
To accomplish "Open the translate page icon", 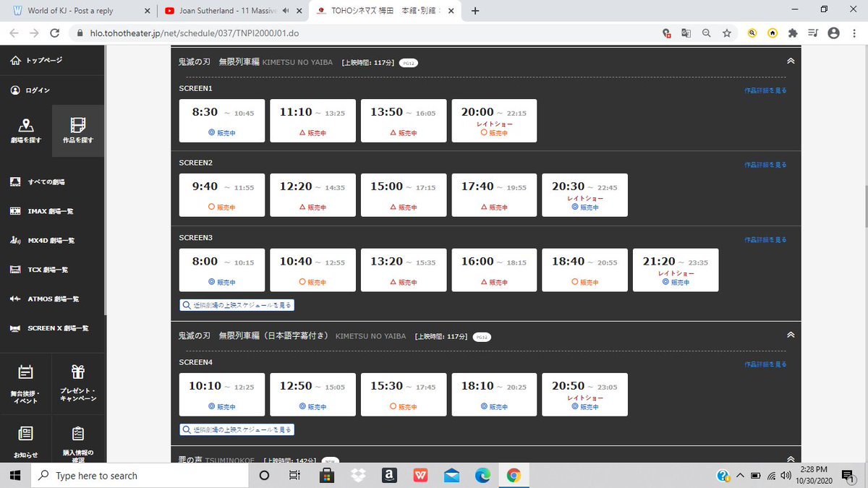I will (x=686, y=33).
